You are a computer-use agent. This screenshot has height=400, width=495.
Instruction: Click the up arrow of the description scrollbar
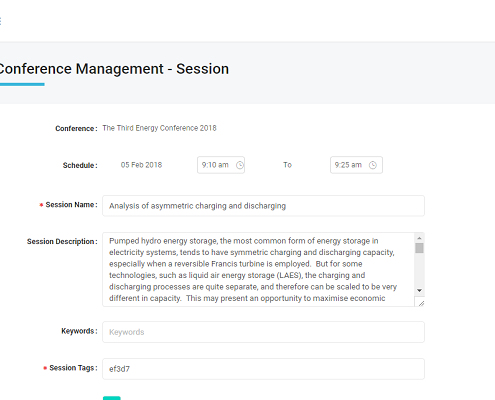(419, 238)
